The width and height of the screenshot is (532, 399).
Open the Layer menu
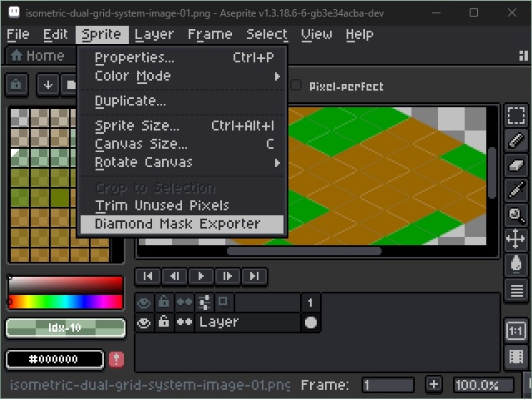click(x=155, y=34)
